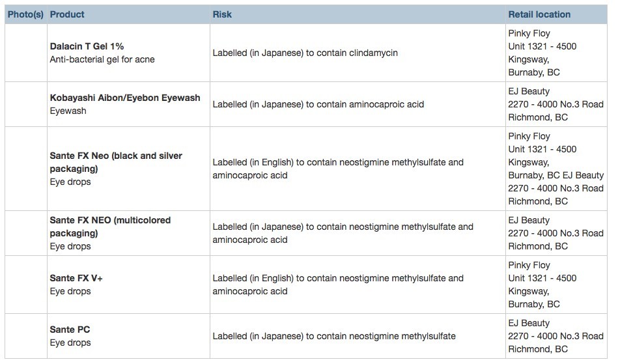Click the "Risk" column header
The height and width of the screenshot is (364, 618).
(x=222, y=14)
